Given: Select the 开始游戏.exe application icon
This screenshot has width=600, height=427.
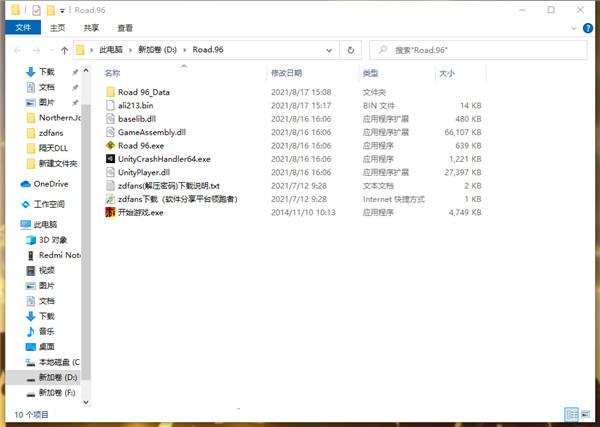Looking at the screenshot, I should click(111, 212).
